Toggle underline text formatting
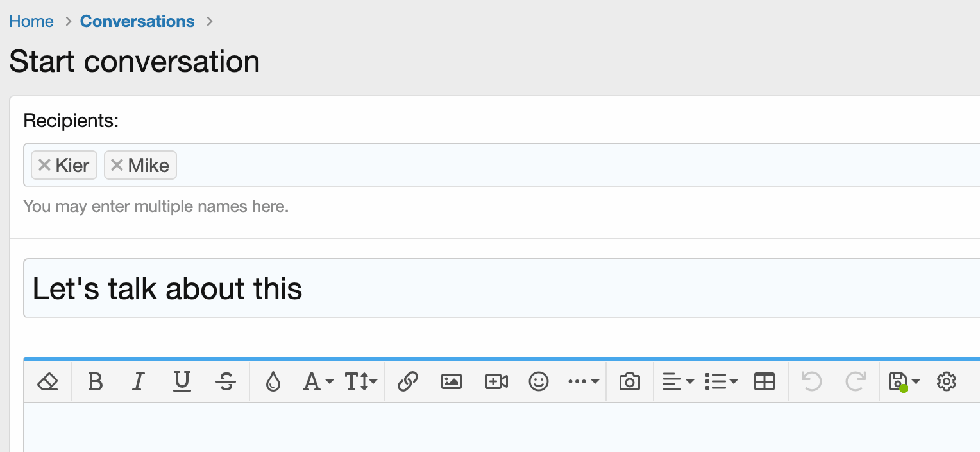The height and width of the screenshot is (452, 980). pyautogui.click(x=182, y=382)
